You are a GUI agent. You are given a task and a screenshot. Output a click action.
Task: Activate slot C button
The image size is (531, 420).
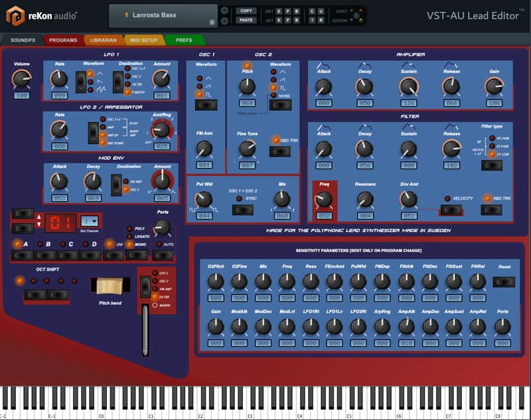pos(68,255)
